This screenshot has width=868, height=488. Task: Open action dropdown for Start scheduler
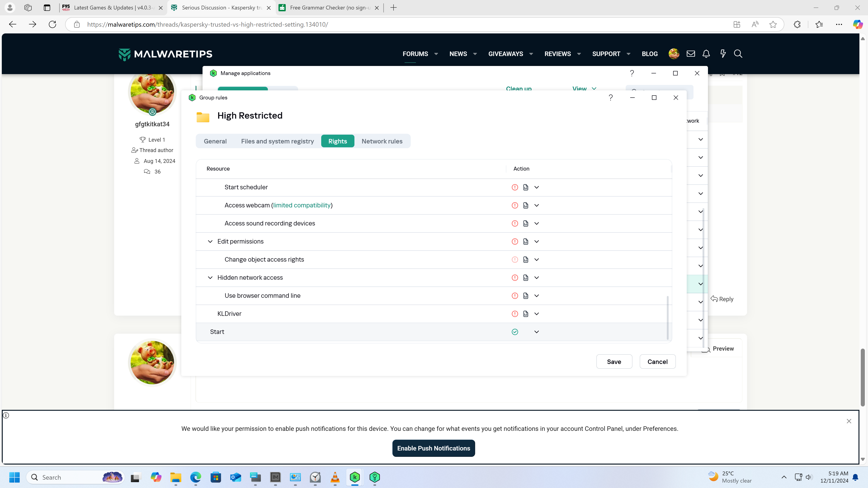[x=536, y=187]
